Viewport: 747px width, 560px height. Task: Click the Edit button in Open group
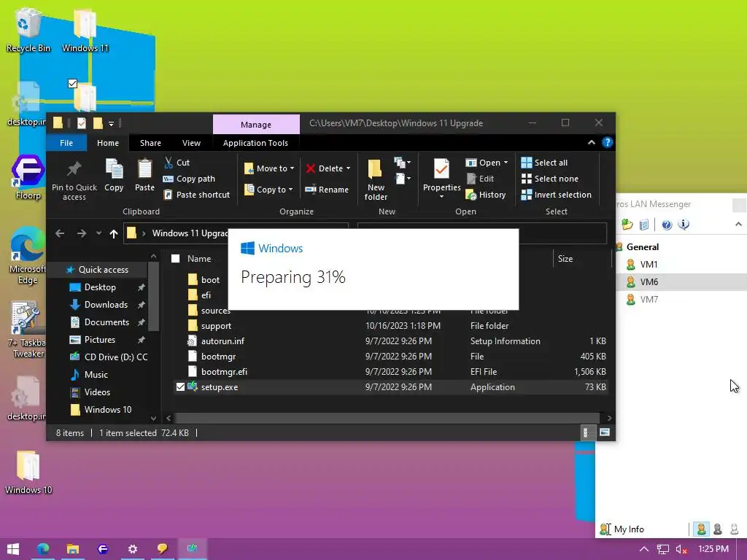(x=480, y=179)
